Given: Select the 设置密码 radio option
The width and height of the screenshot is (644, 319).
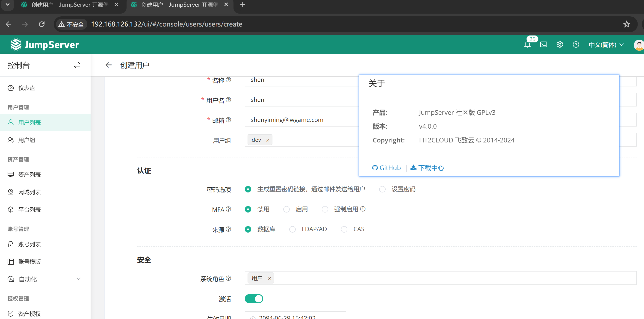Looking at the screenshot, I should pyautogui.click(x=382, y=189).
